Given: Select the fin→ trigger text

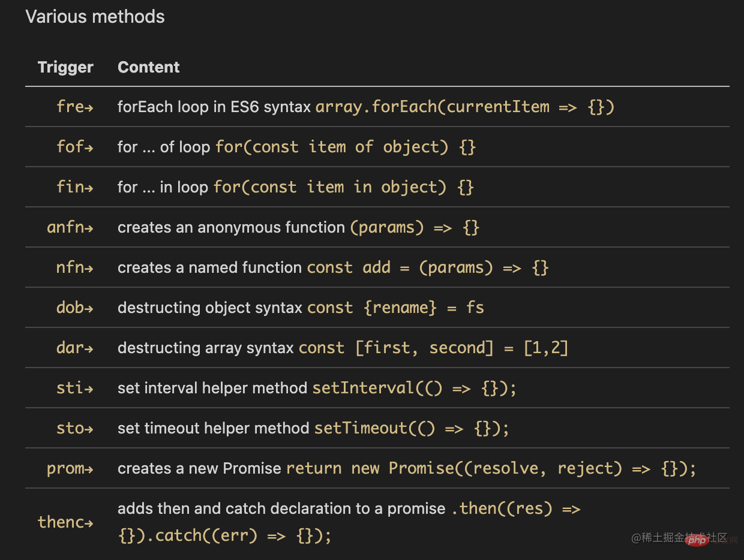Looking at the screenshot, I should click(74, 187).
